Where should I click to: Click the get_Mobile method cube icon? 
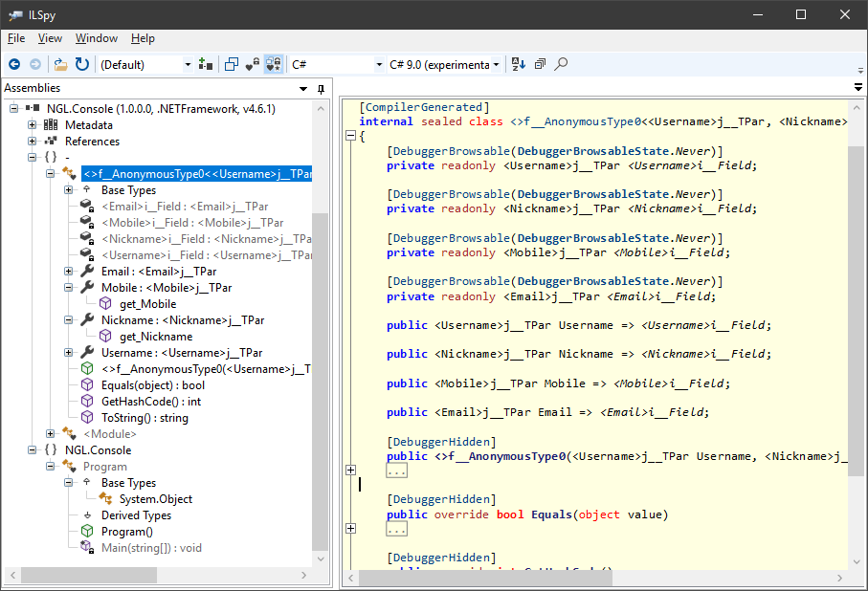click(105, 304)
